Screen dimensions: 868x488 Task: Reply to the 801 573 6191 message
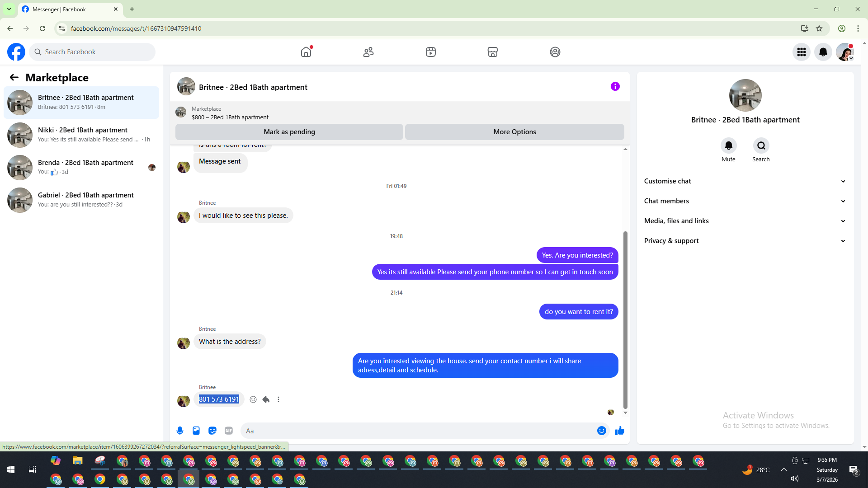click(266, 399)
